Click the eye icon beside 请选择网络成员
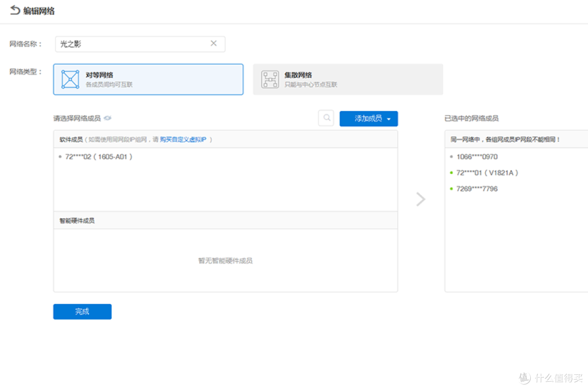 (108, 118)
